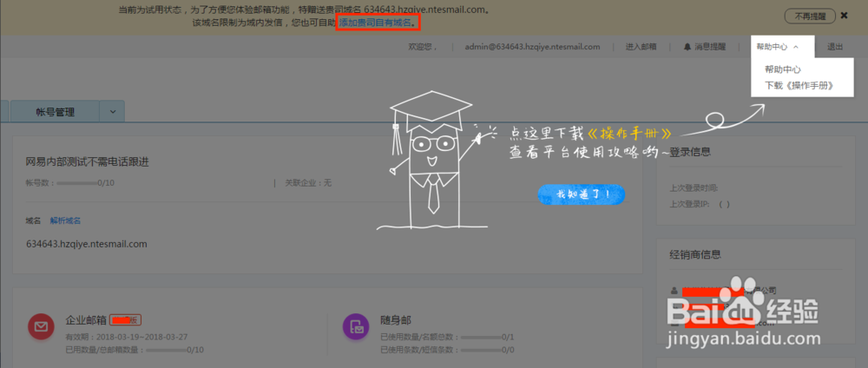Screen dimensions: 868x368
Task: Click the 我知道了！ button
Action: (x=582, y=194)
